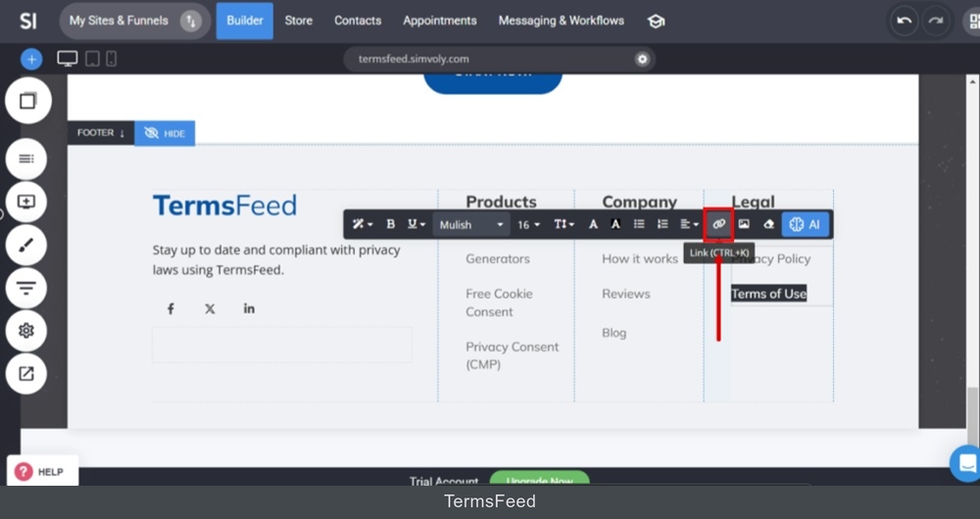This screenshot has height=519, width=980.
Task: Click the Privacy Consent (CMP) footer link
Action: click(x=512, y=355)
